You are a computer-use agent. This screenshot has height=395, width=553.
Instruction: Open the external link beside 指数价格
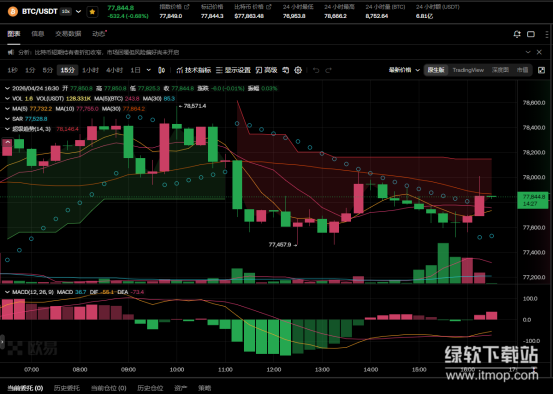click(x=187, y=7)
